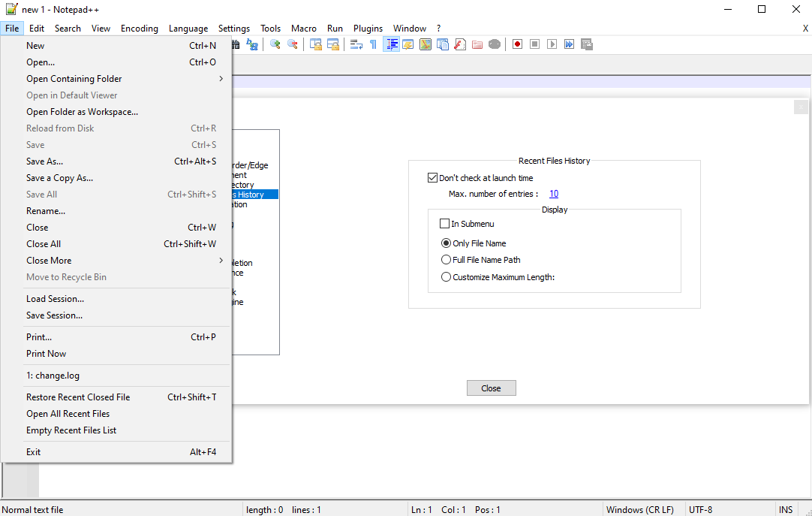Image resolution: width=812 pixels, height=516 pixels.
Task: Select Load Session... menu entry
Action: [116, 299]
